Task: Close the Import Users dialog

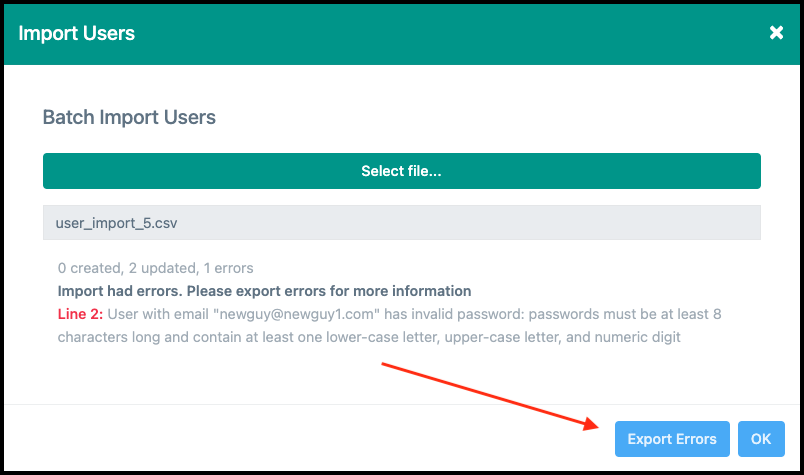Action: pos(776,33)
